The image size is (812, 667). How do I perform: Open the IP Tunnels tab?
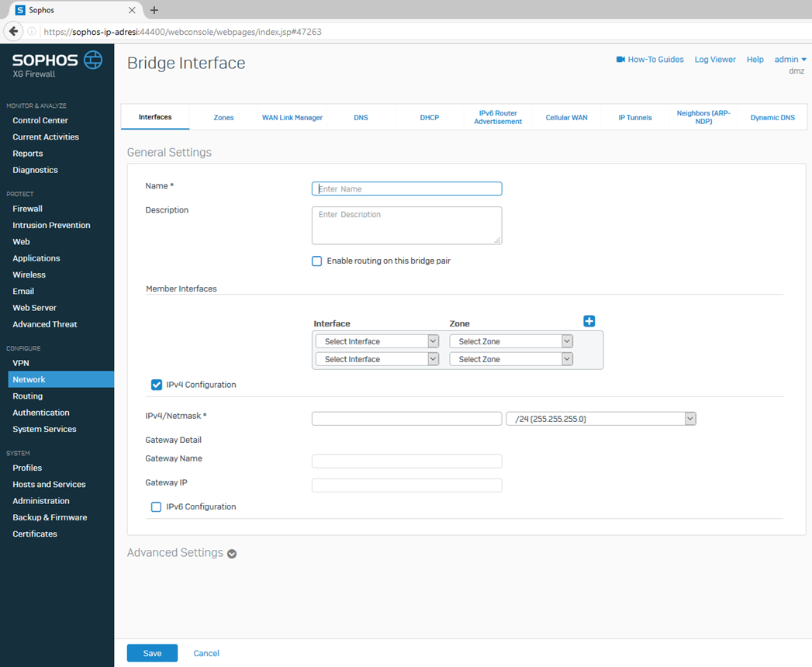[635, 118]
